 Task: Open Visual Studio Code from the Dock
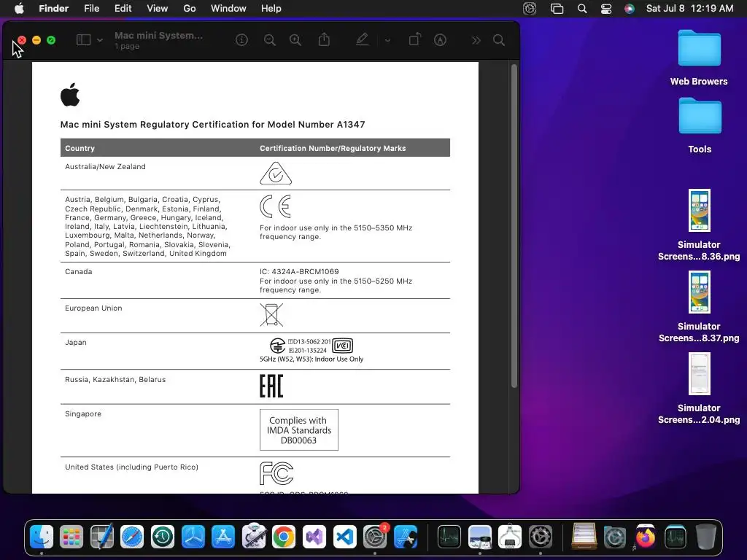click(x=344, y=537)
